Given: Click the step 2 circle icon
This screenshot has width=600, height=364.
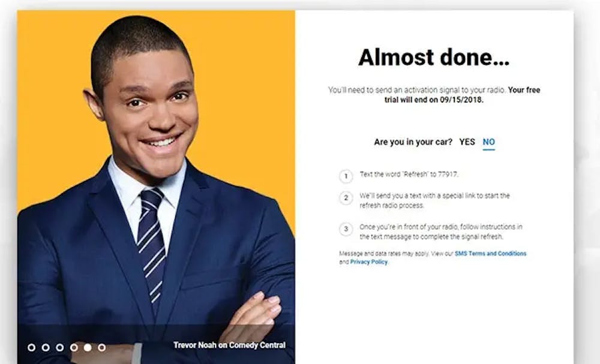Looking at the screenshot, I should point(346,198).
